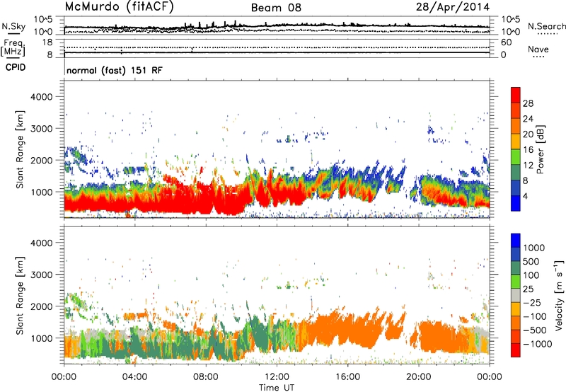Click the orange negative-velocity region near 16:00
This screenshot has width=566, height=392.
pos(347,327)
